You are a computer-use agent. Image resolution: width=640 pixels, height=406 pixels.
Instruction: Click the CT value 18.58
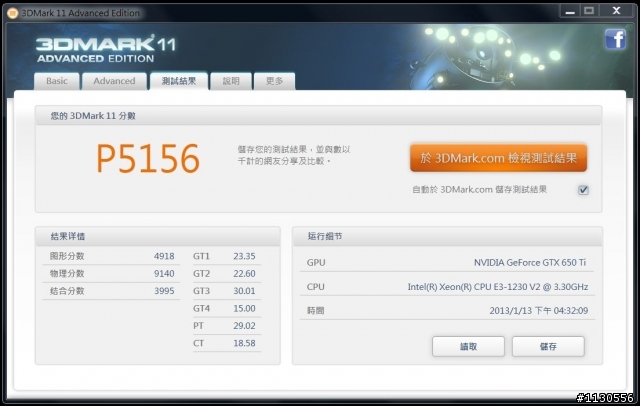pyautogui.click(x=244, y=343)
